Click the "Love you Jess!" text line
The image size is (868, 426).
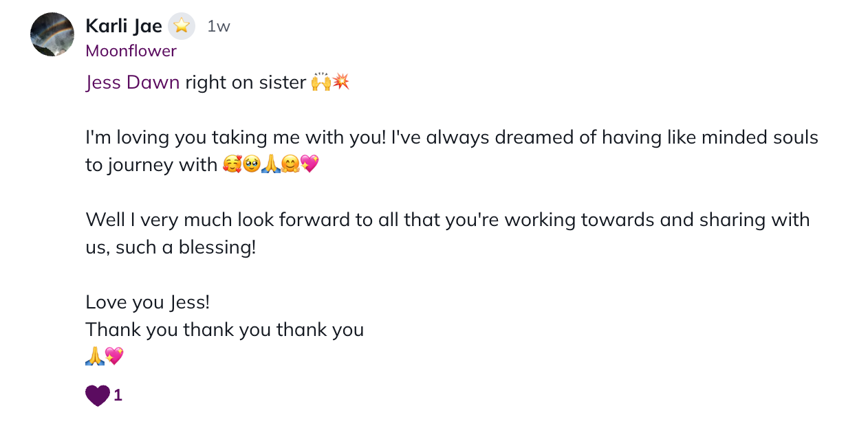coord(147,302)
